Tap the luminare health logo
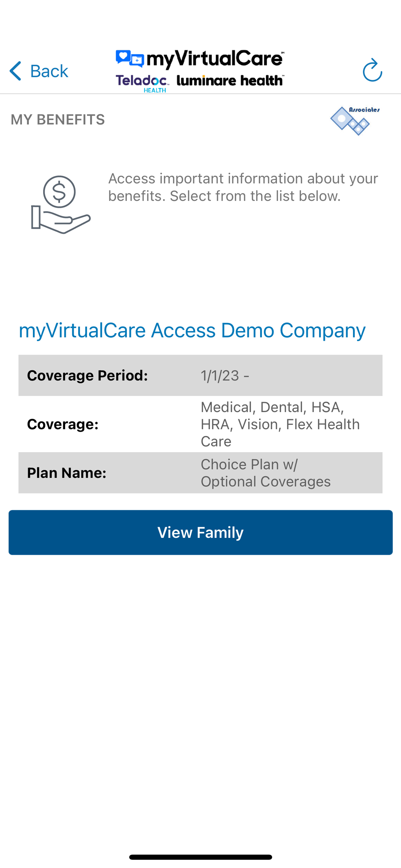Screen dimensions: 401x868 pos(230,80)
